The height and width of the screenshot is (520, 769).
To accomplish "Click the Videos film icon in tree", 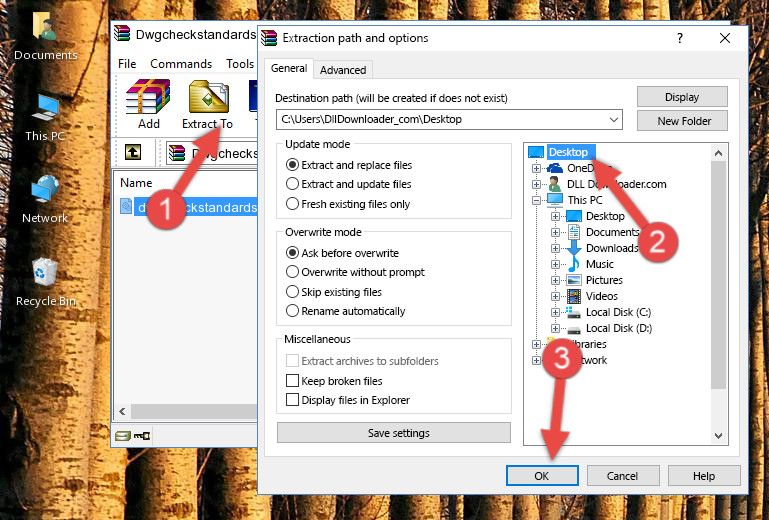I will click(574, 296).
